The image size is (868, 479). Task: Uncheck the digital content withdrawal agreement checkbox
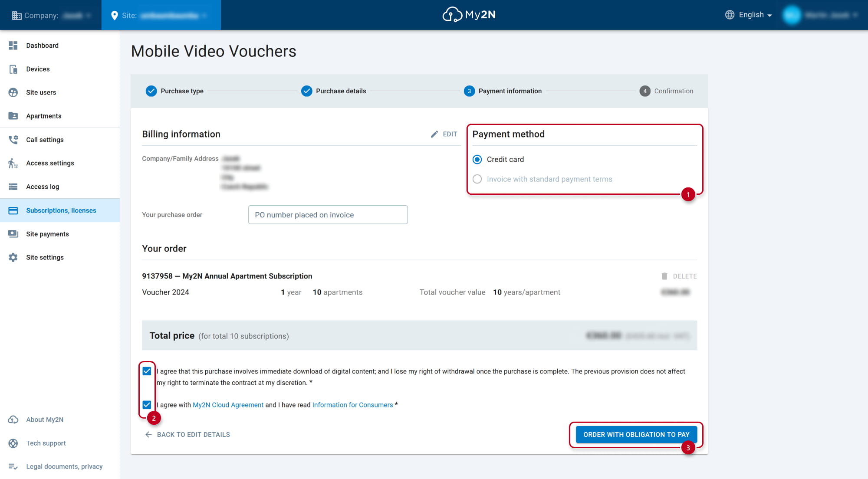(147, 371)
